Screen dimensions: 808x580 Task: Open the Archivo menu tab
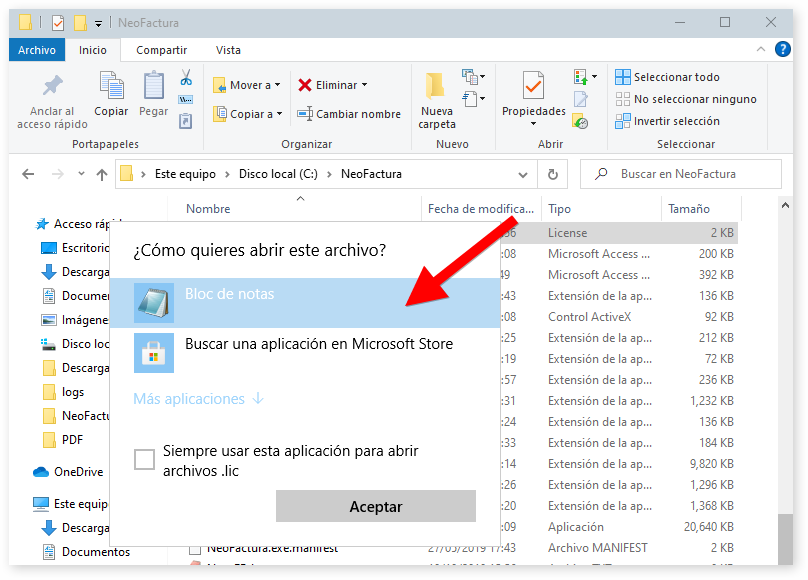click(37, 50)
